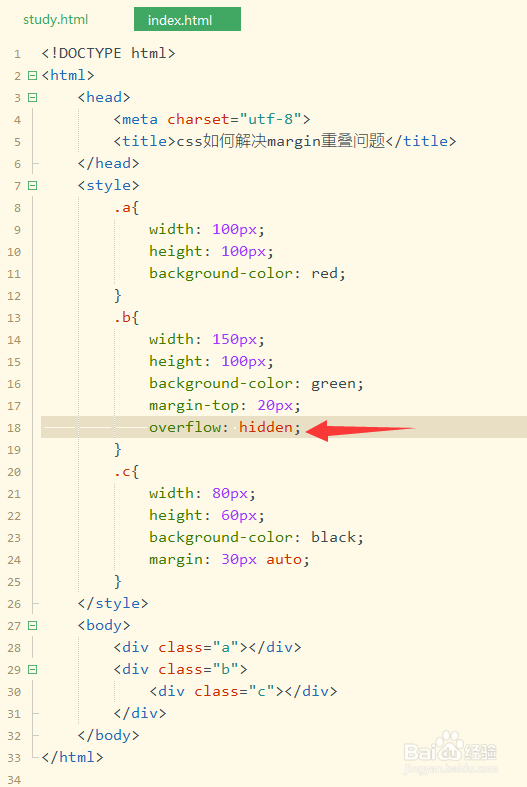Click the div class="c" line
The image size is (527, 787).
[x=243, y=692]
